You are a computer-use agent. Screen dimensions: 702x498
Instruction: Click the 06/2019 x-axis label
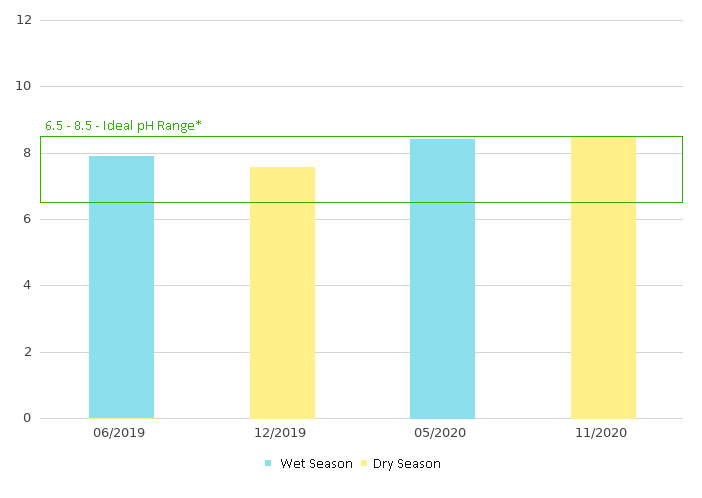click(x=121, y=433)
